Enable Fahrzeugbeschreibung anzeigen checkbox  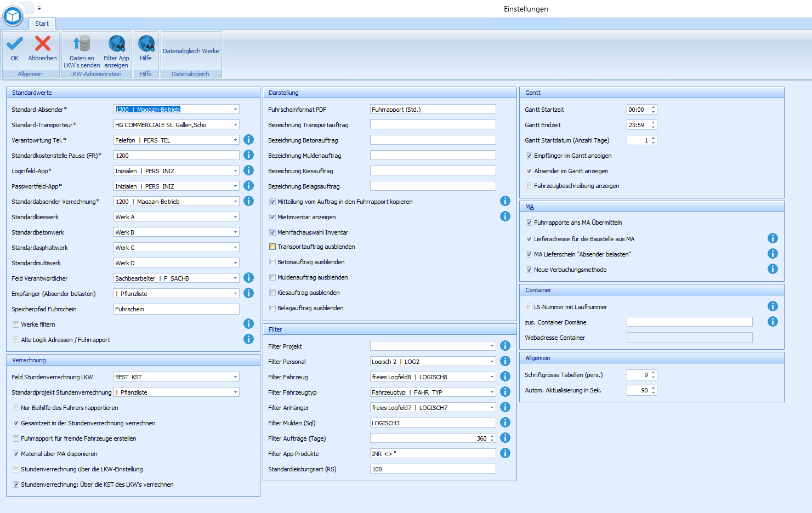(x=529, y=186)
